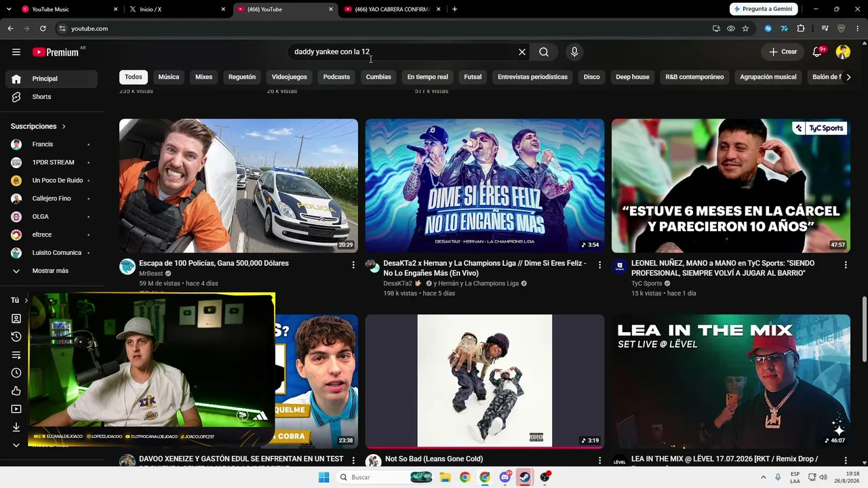The image size is (868, 488).
Task: Click Pregunta a Gemini button
Action: pyautogui.click(x=764, y=9)
